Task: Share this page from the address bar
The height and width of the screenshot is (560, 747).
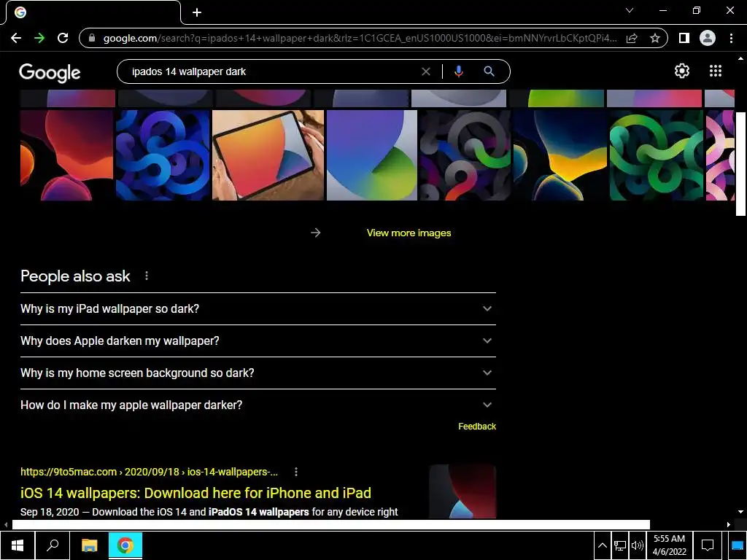Action: [632, 38]
